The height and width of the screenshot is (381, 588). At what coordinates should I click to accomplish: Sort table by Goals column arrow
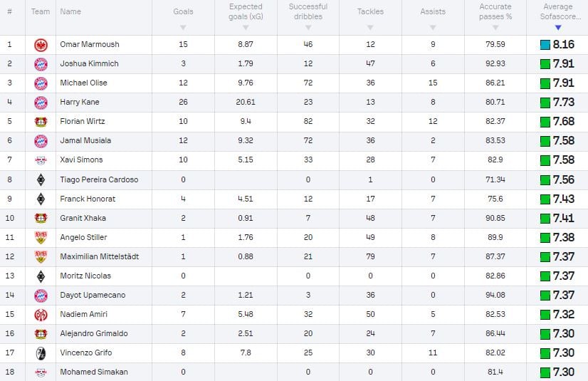click(x=183, y=27)
